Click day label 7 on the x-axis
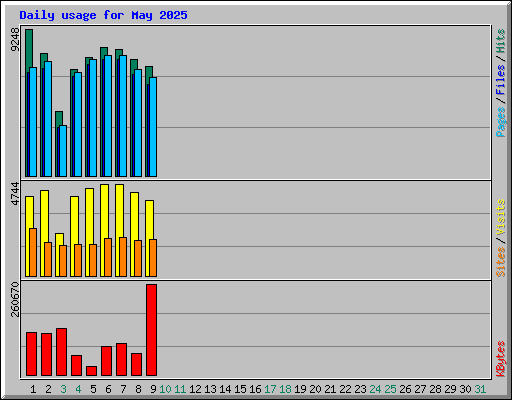The width and height of the screenshot is (512, 400). coord(123,389)
